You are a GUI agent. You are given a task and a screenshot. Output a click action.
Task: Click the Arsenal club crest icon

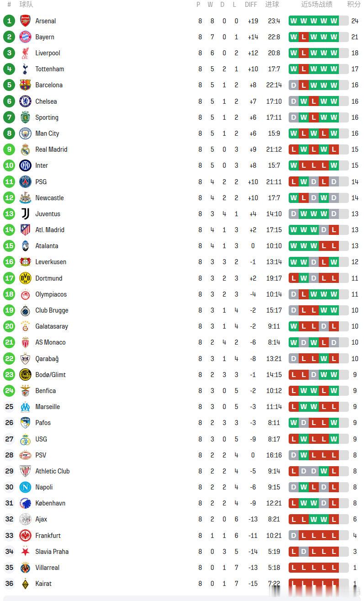point(25,21)
